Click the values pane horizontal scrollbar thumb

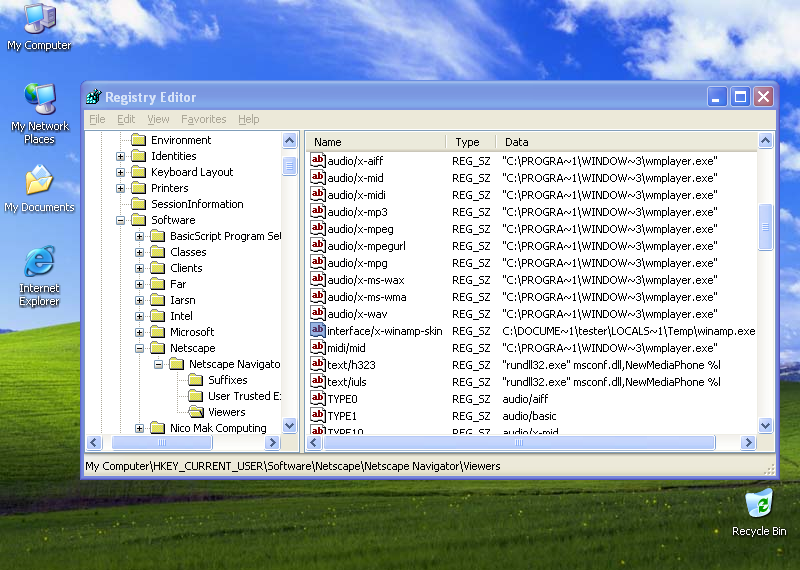pos(519,442)
